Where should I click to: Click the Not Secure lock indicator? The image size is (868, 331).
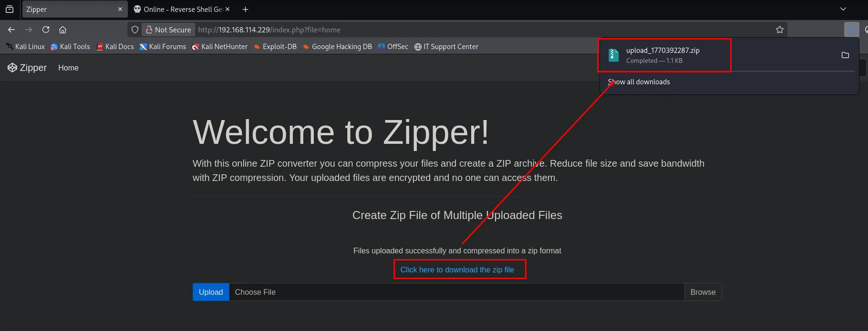pyautogui.click(x=168, y=30)
